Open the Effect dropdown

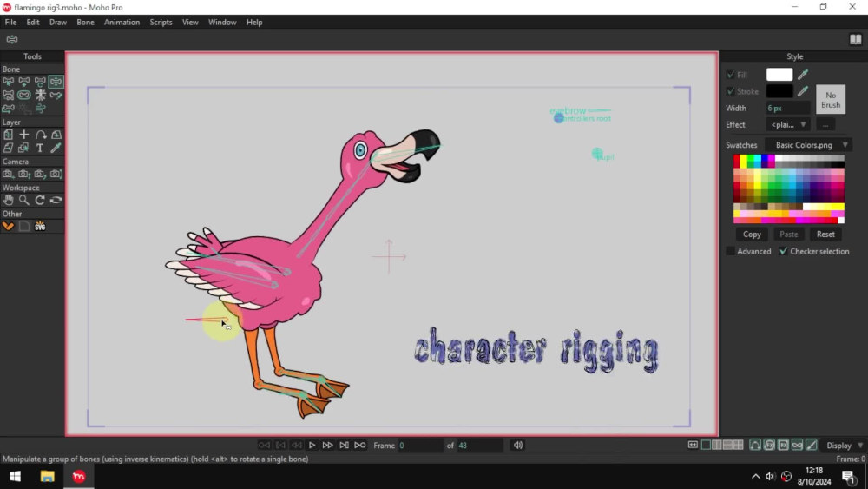pos(788,124)
